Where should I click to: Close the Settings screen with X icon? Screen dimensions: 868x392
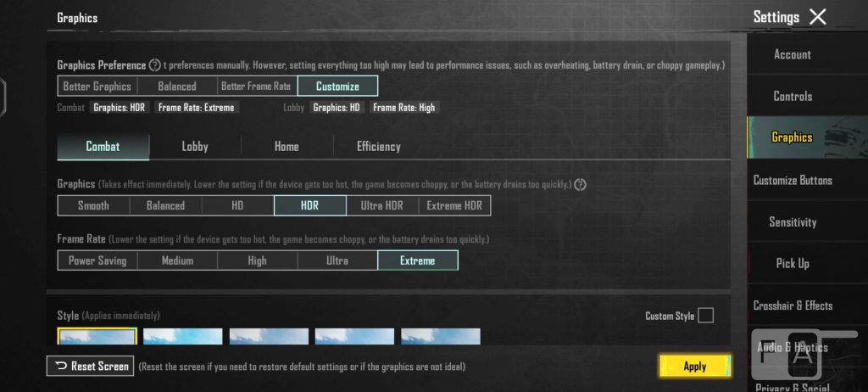point(817,17)
